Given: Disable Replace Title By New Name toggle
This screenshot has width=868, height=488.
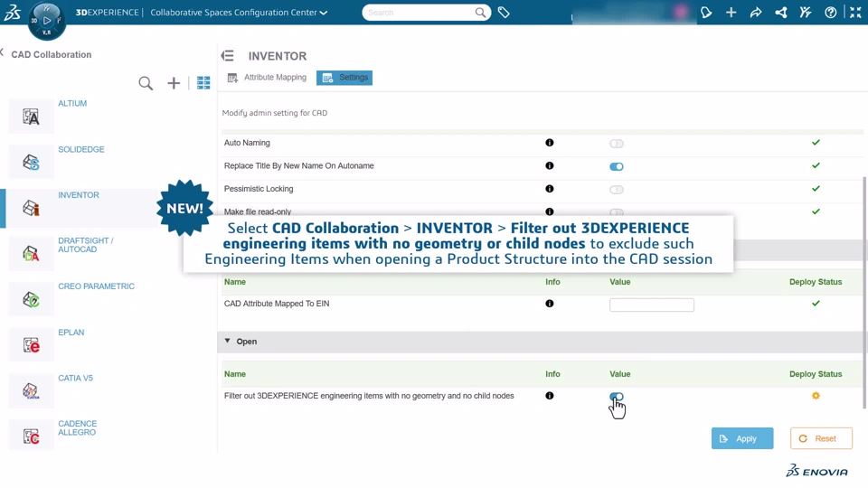Looking at the screenshot, I should point(616,166).
